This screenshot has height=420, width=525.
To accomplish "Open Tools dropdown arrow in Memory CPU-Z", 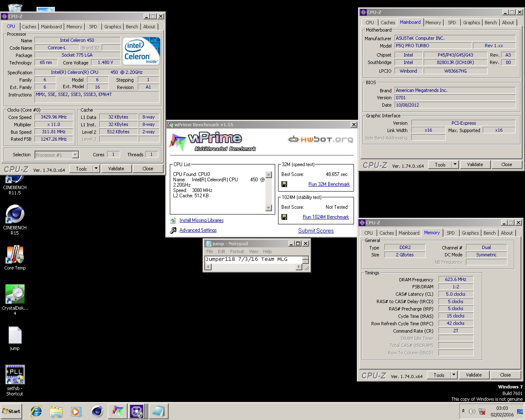I will tap(454, 375).
